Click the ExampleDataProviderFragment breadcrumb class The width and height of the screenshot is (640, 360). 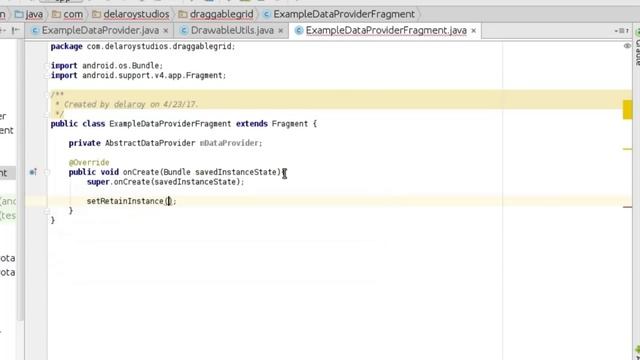(339, 14)
